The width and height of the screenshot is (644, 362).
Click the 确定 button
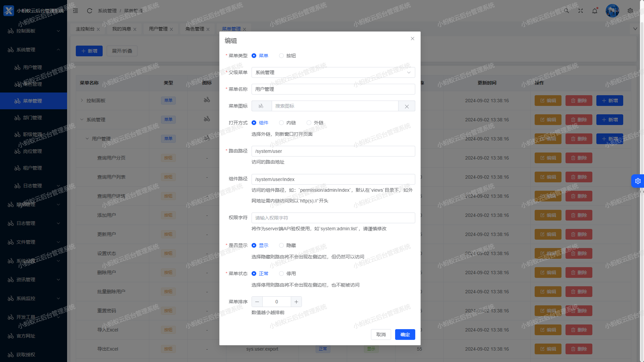click(x=405, y=335)
